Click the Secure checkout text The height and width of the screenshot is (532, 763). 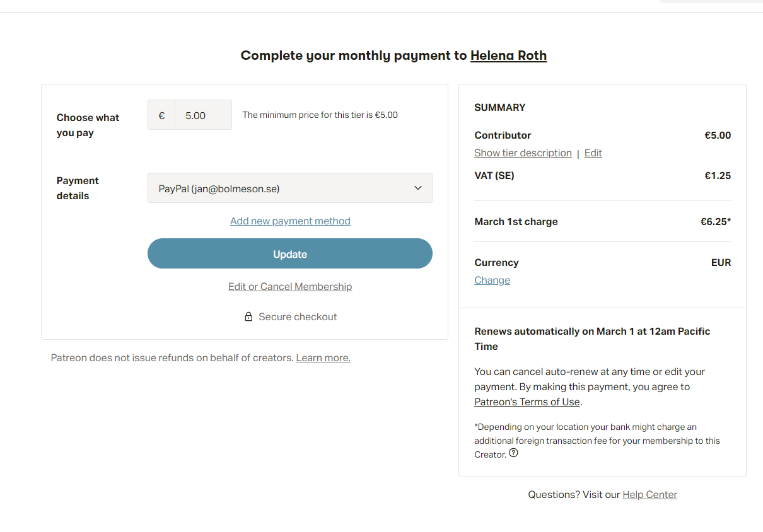tap(298, 317)
